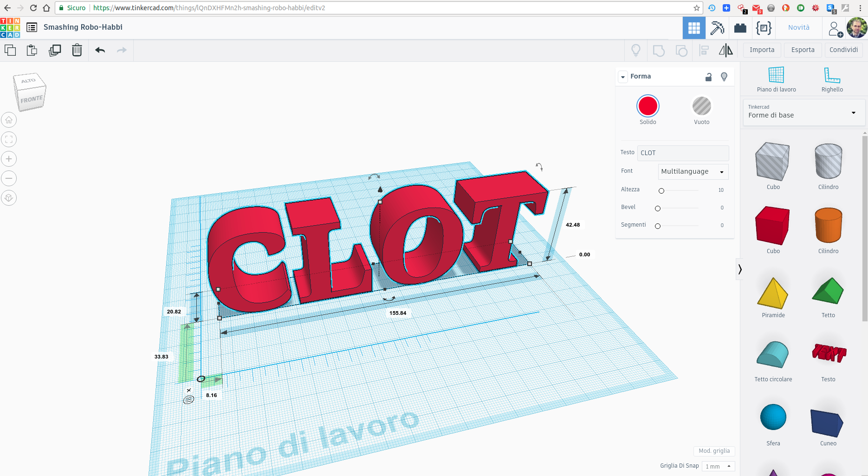Pick the red Testo text shape
The image size is (868, 476).
[829, 353]
